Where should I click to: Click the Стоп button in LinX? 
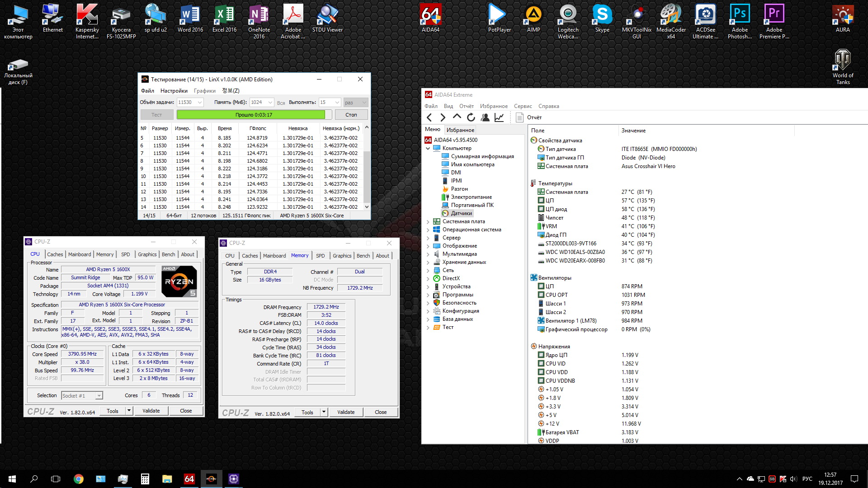pyautogui.click(x=351, y=115)
